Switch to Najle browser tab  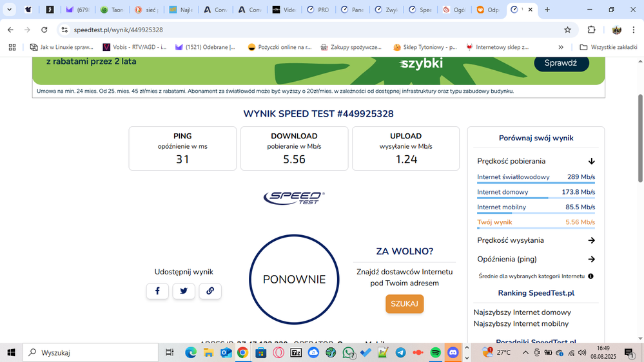pyautogui.click(x=181, y=10)
